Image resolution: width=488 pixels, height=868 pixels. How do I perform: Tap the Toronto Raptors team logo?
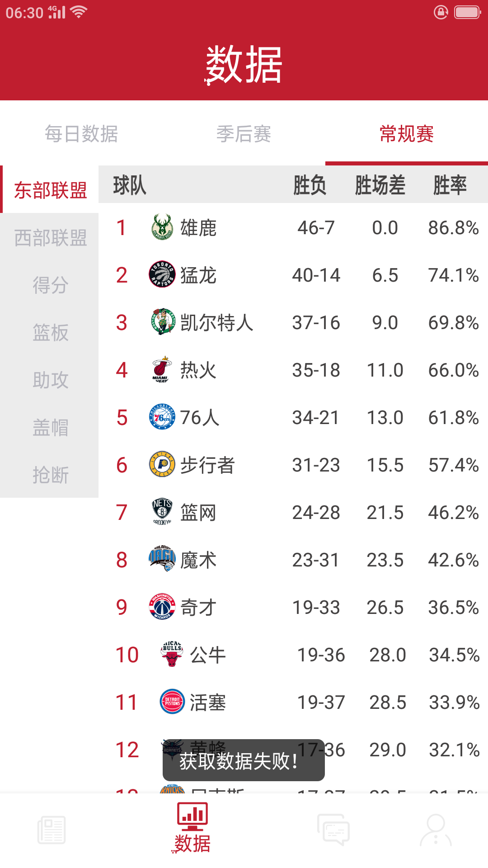(163, 276)
